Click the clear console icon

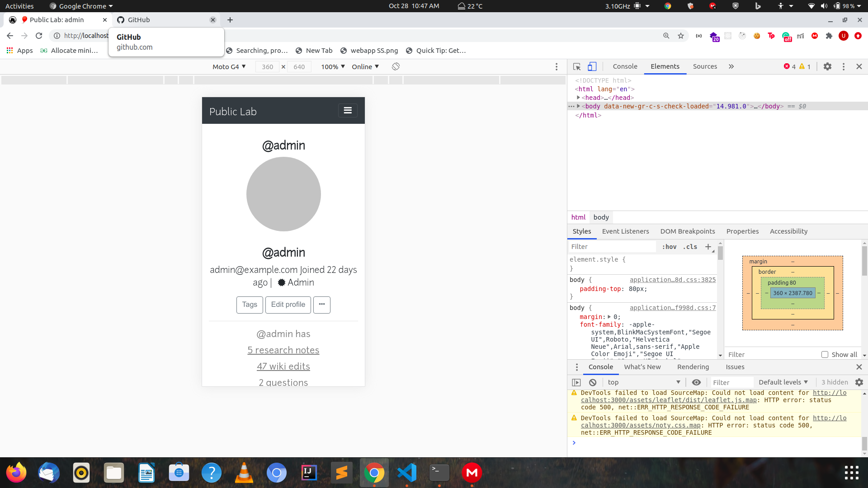593,382
